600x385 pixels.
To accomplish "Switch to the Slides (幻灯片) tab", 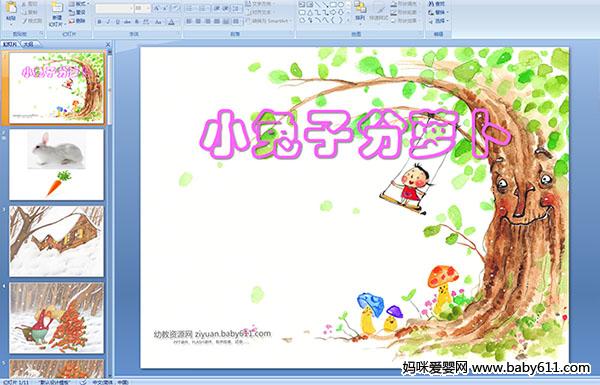I will (x=10, y=45).
